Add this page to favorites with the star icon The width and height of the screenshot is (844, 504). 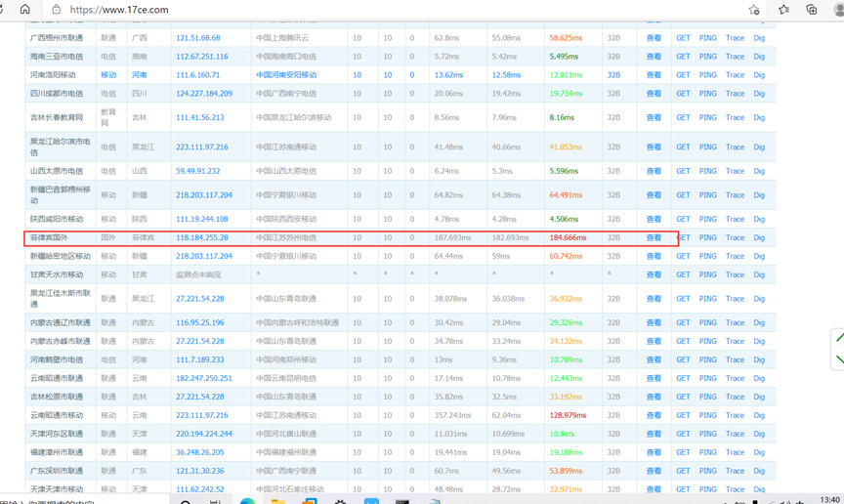click(x=754, y=10)
